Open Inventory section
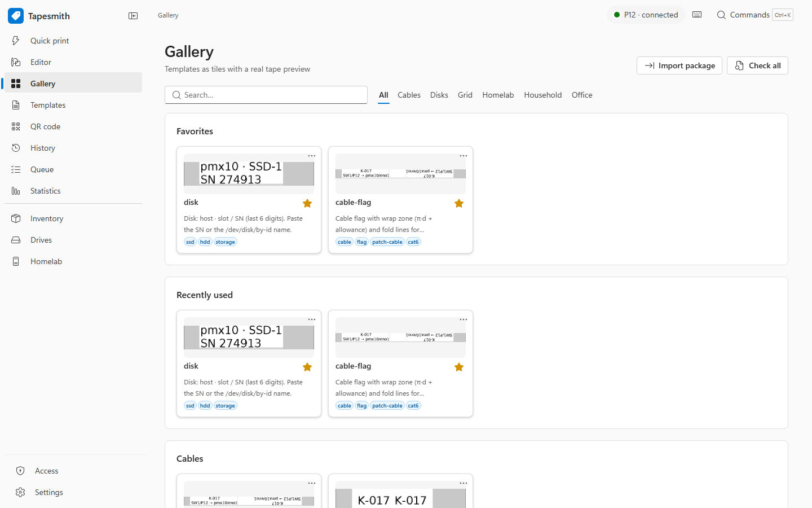The height and width of the screenshot is (508, 812). pos(73,218)
